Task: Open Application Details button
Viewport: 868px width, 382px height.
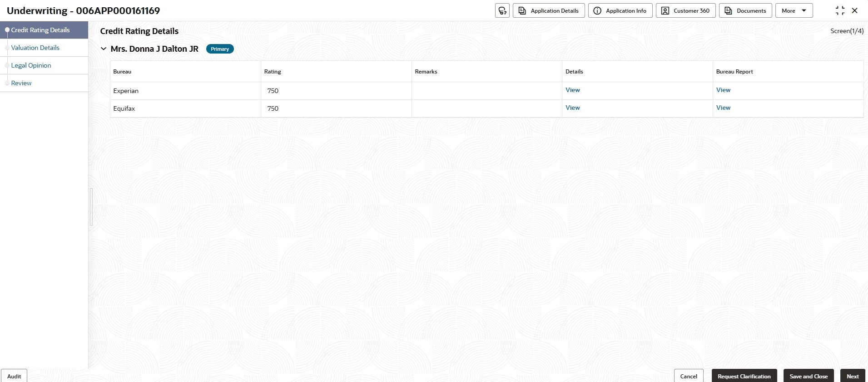Action: pos(549,10)
